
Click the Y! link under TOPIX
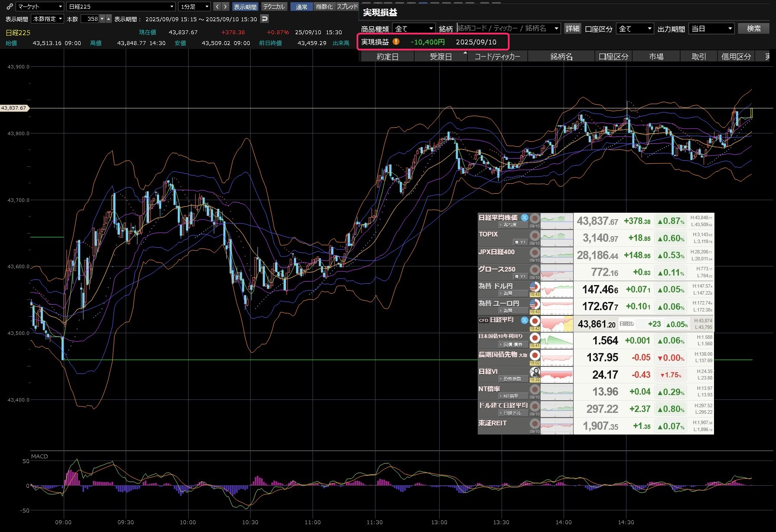click(520, 242)
